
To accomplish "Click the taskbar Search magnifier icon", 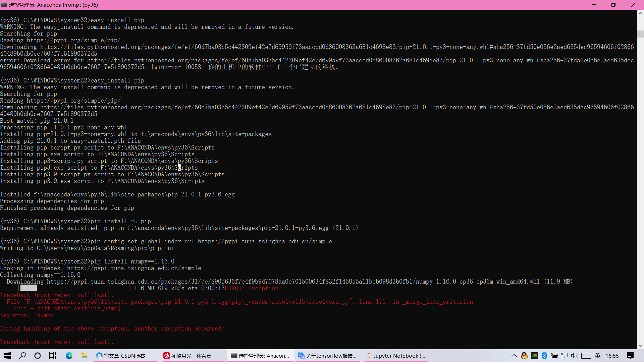I will coord(22,356).
